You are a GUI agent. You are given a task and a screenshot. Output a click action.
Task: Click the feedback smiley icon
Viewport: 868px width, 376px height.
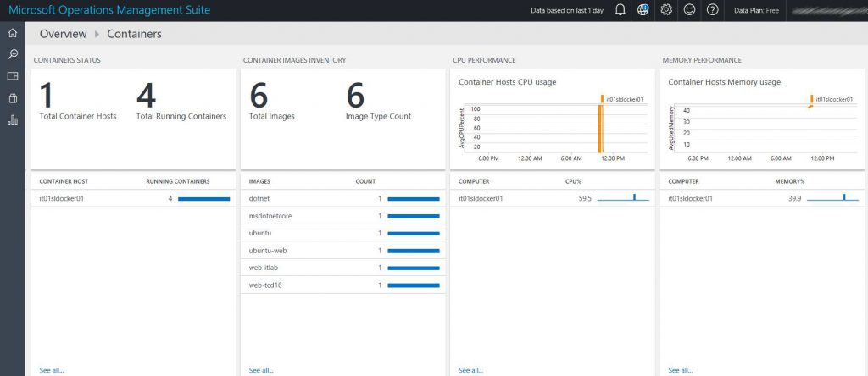[689, 10]
